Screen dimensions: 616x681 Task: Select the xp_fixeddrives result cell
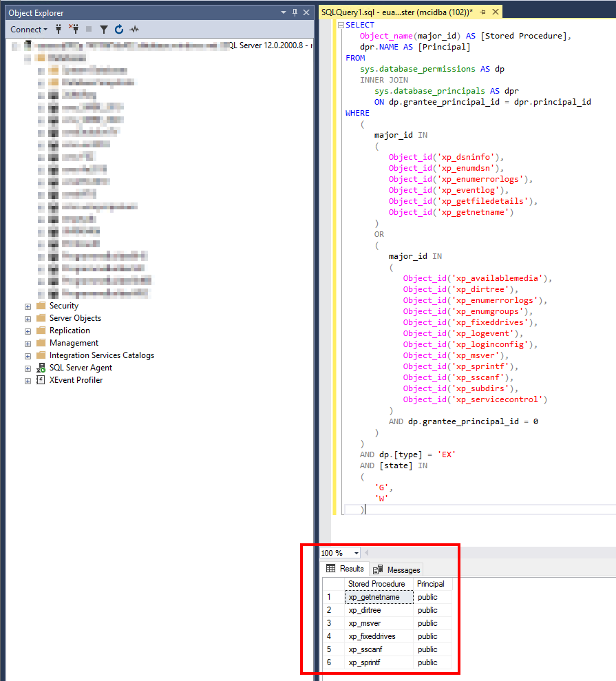(379, 636)
